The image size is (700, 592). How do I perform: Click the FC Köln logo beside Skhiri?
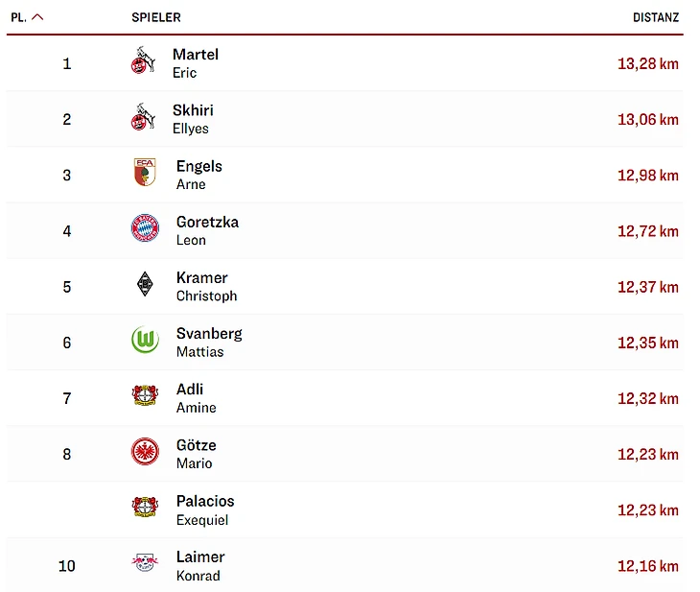(143, 118)
